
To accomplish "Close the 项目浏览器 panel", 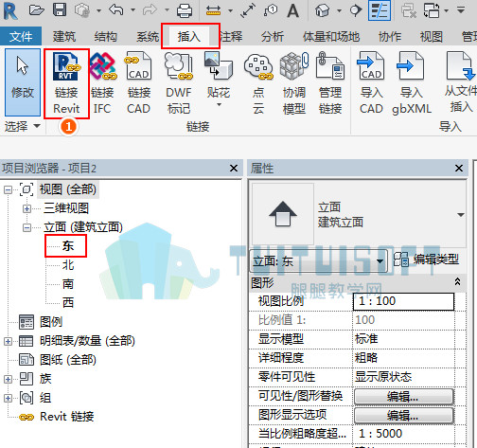I will 234,168.
